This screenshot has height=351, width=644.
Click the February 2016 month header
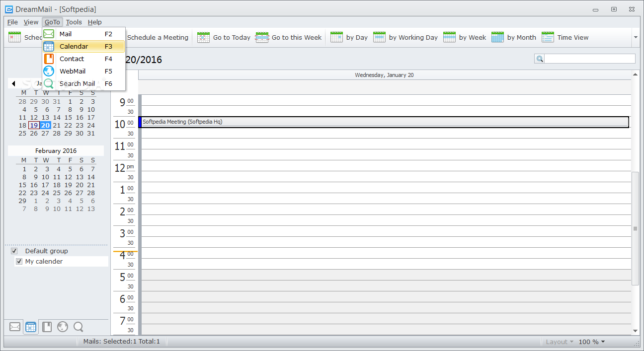(56, 151)
